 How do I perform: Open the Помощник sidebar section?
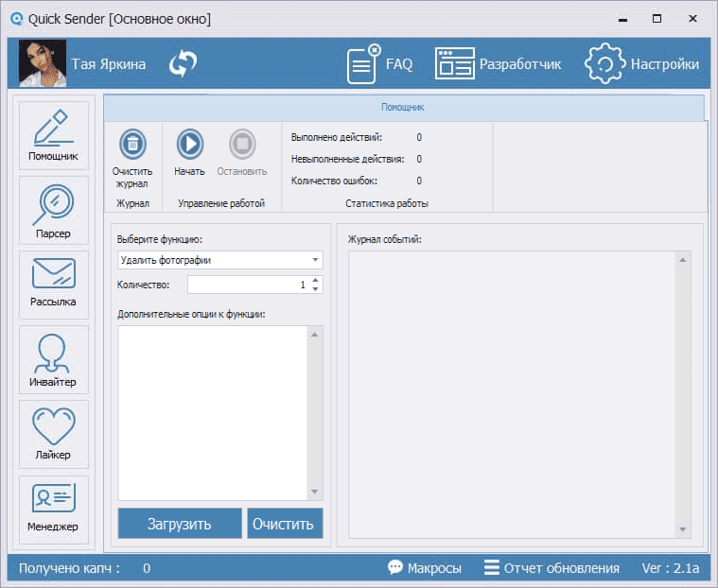(54, 135)
